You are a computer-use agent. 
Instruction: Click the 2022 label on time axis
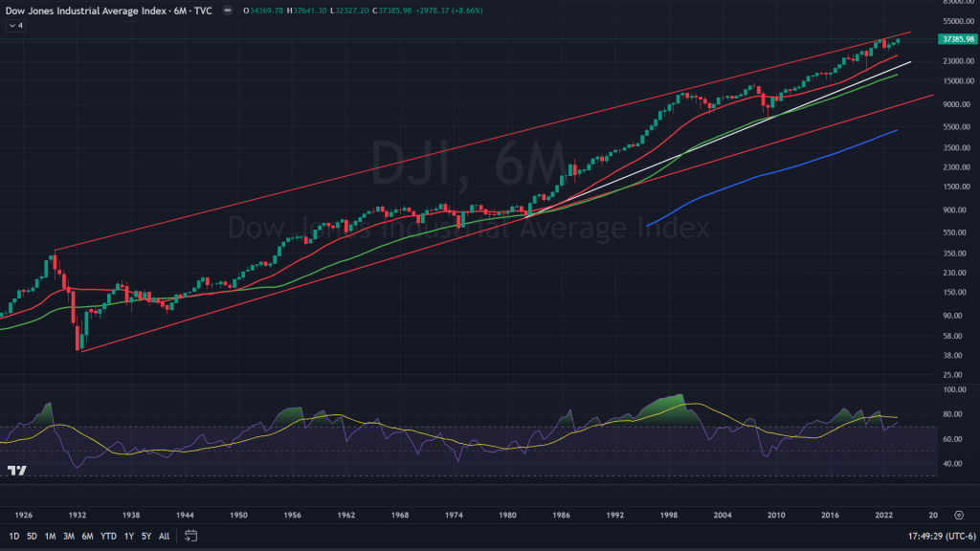[884, 514]
